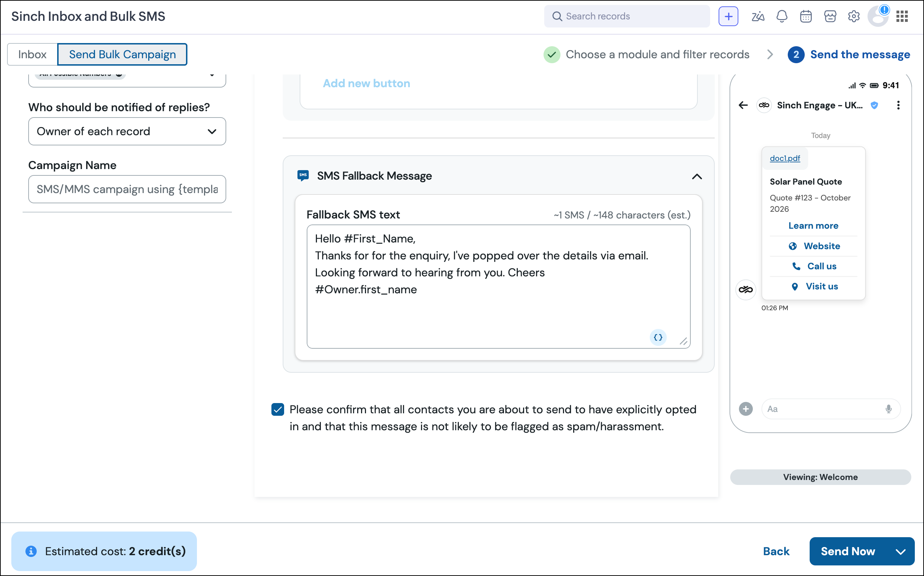Click the plus attach icon in preview
Screen dimensions: 924x576
click(x=746, y=409)
